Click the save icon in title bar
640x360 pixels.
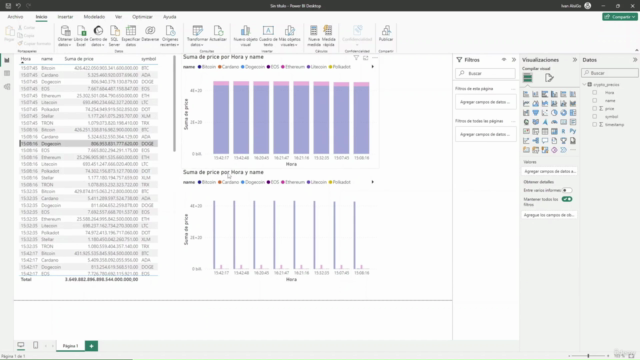click(x=8, y=6)
